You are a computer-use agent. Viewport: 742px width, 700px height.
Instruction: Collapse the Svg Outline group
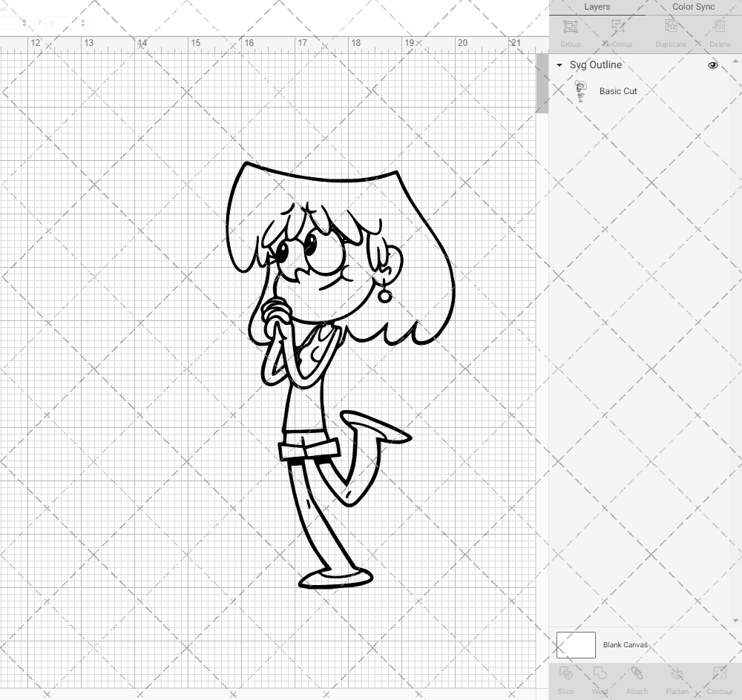tap(559, 65)
